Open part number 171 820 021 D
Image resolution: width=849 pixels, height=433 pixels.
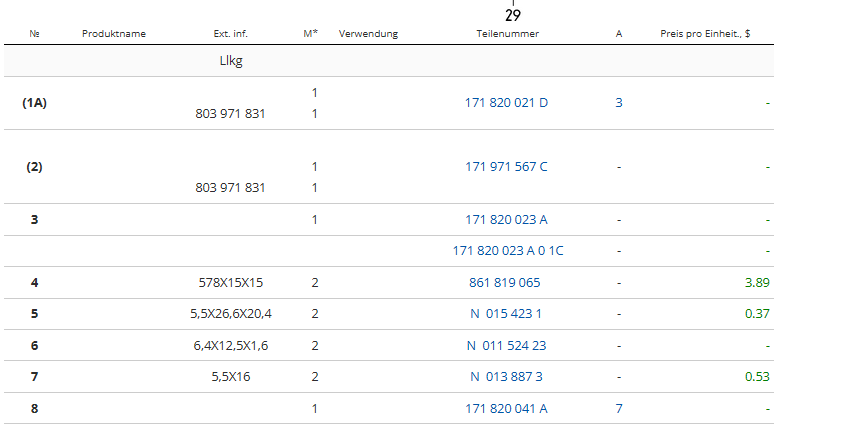(x=506, y=103)
